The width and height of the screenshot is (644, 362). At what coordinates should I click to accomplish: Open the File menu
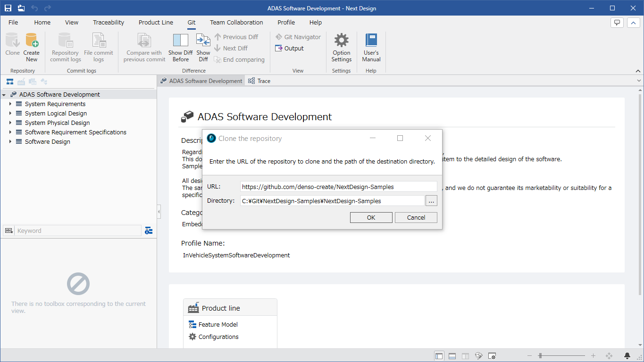click(13, 22)
